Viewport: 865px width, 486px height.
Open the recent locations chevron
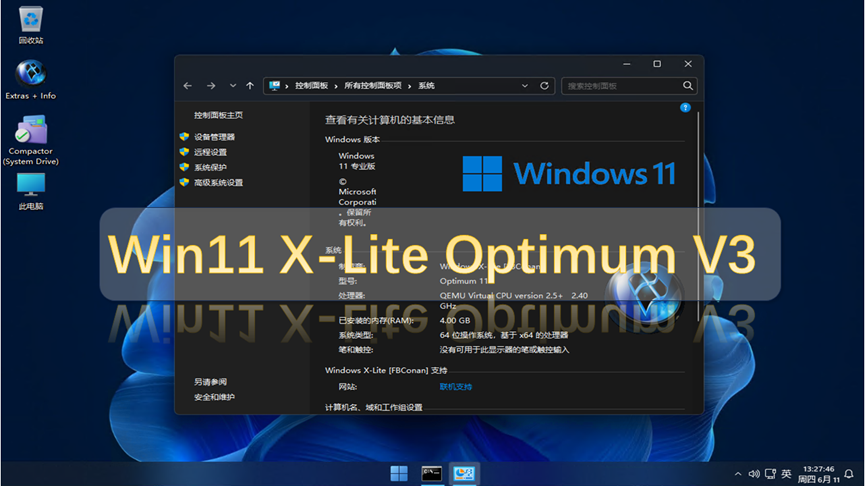pos(233,86)
